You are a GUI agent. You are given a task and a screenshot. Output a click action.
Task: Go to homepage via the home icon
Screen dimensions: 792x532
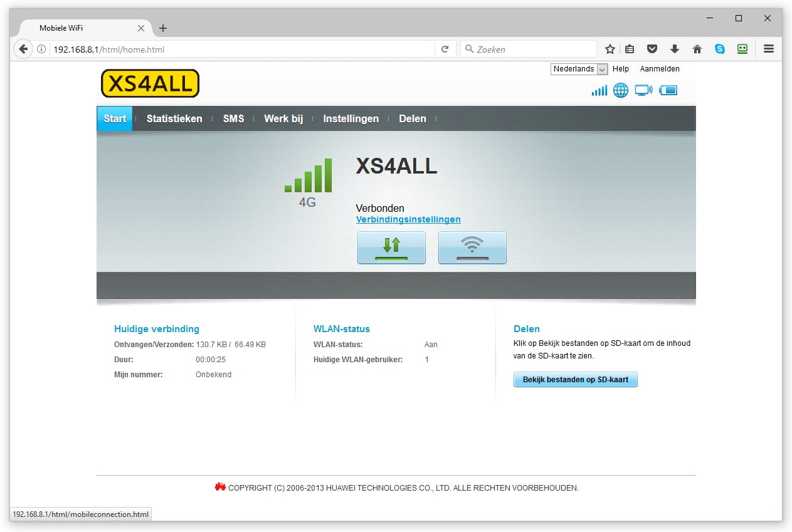697,48
